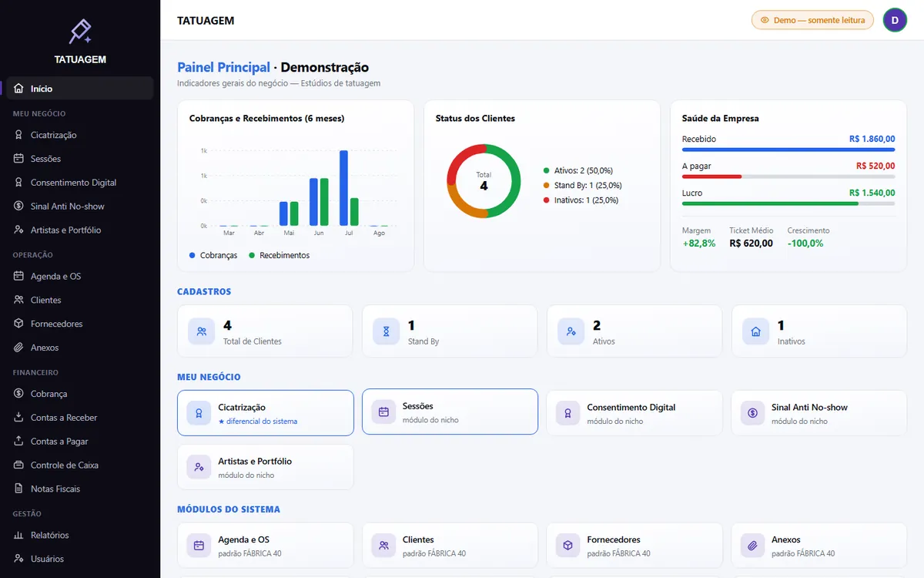
Task: Open the D user avatar menu
Action: (x=895, y=20)
